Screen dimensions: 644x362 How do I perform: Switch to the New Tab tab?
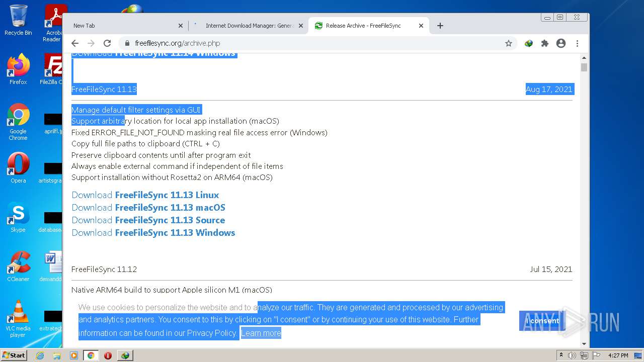pos(126,26)
